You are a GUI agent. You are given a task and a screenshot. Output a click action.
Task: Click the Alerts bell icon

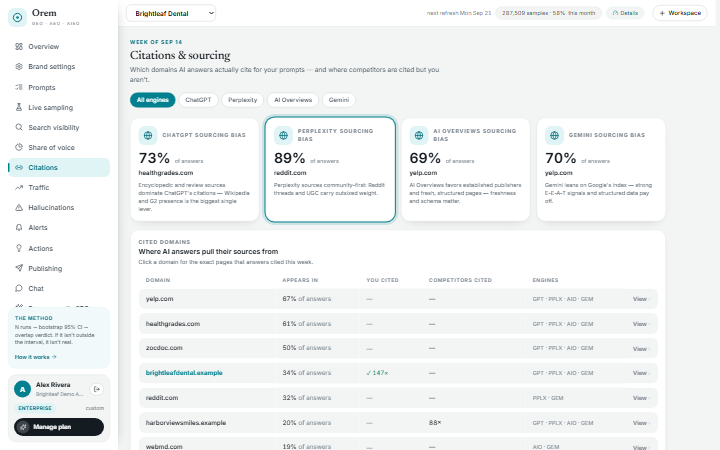pos(19,227)
